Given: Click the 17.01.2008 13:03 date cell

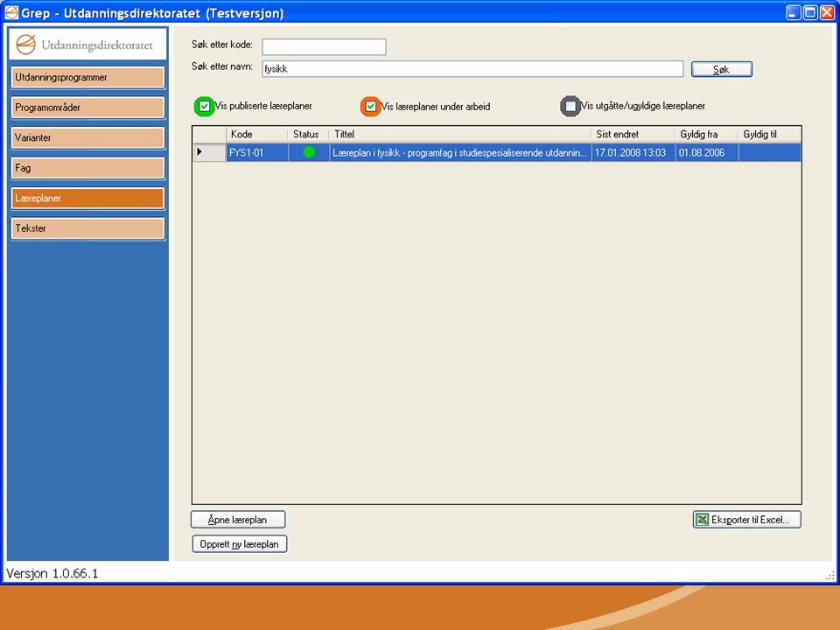Looking at the screenshot, I should click(633, 152).
